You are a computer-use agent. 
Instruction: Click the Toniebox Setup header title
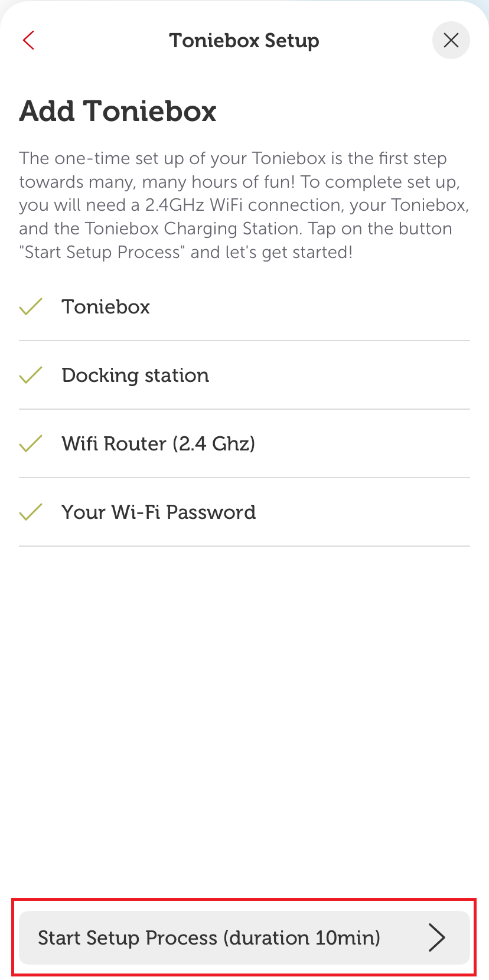(x=244, y=41)
